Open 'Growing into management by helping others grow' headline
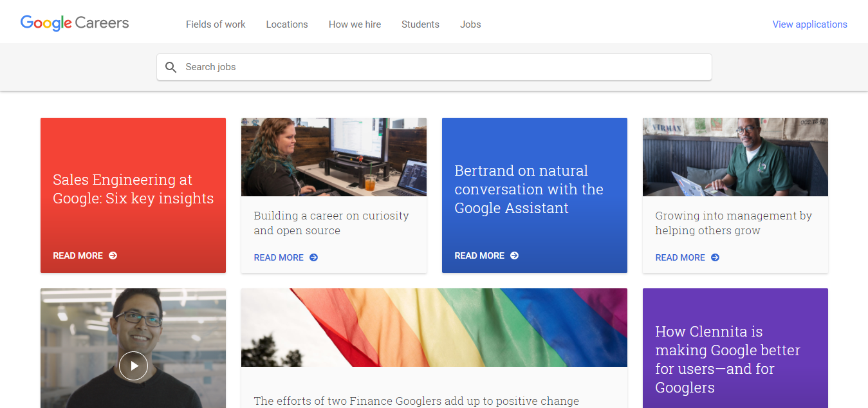 point(734,223)
